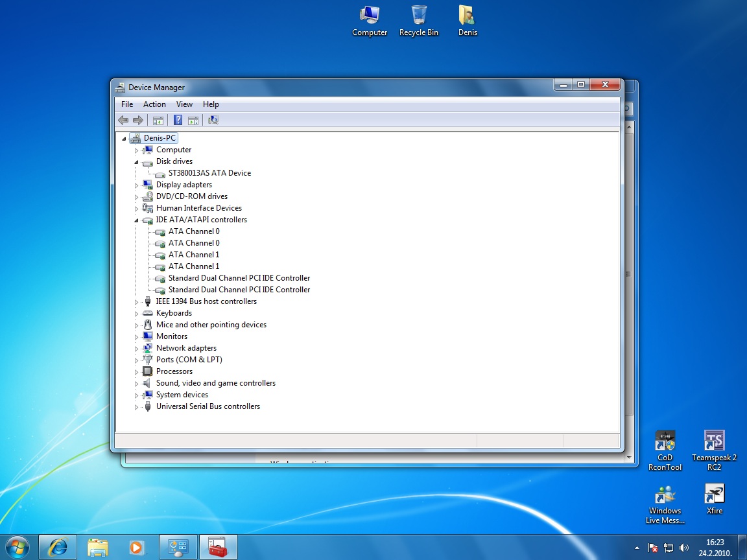Collapse the Disk drives category
Viewport: 747px width, 560px height.
click(x=137, y=161)
